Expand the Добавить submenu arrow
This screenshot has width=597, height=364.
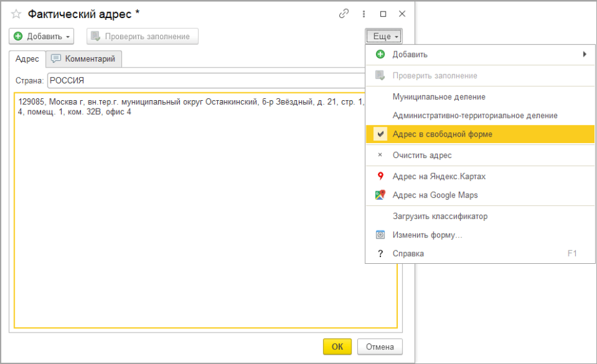pos(585,55)
